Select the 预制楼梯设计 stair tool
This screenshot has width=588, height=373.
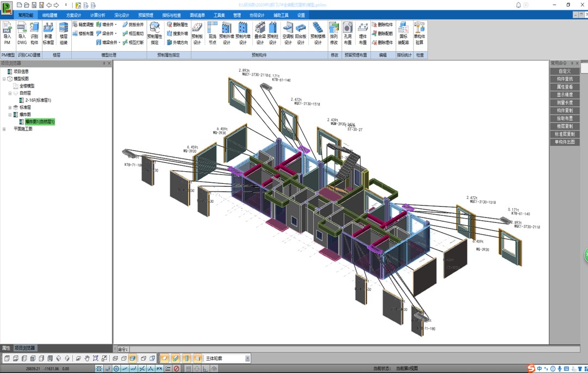(318, 34)
